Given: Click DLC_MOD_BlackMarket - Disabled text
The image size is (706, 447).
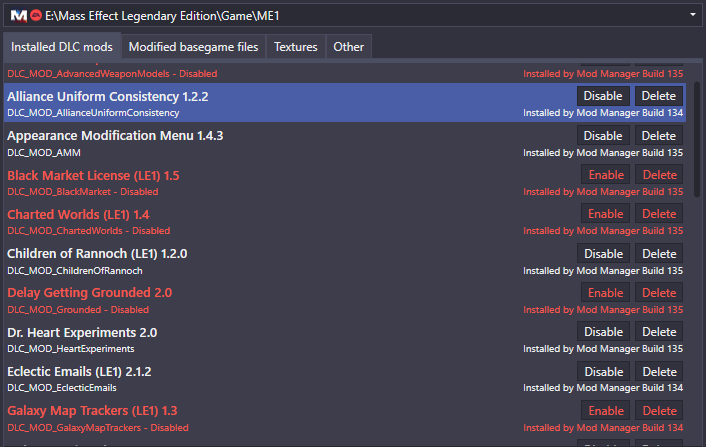Looking at the screenshot, I should (83, 192).
